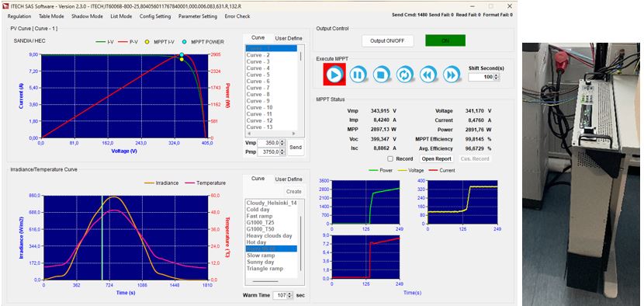Pause the MPPT execution

coord(358,75)
